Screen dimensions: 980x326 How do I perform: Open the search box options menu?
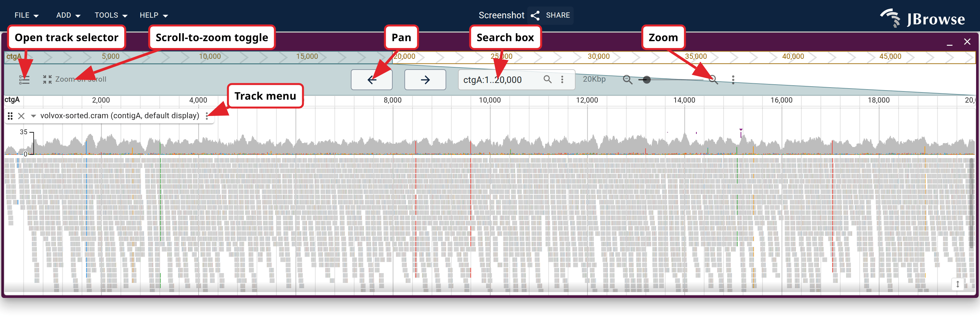pyautogui.click(x=562, y=79)
